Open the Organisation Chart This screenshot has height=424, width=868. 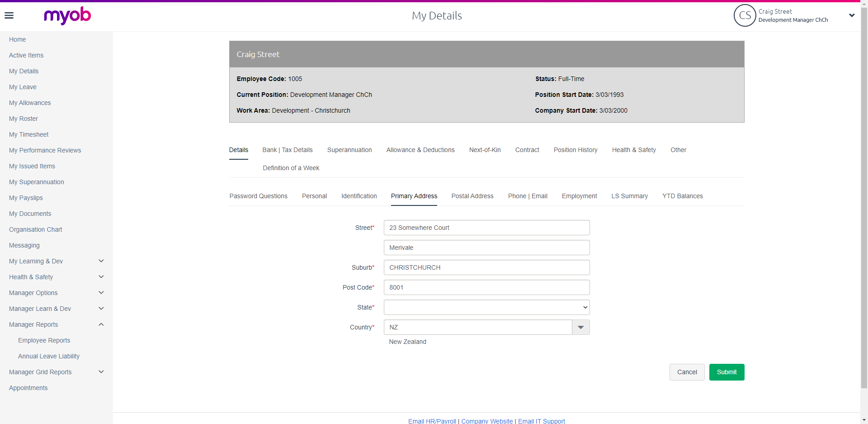35,229
